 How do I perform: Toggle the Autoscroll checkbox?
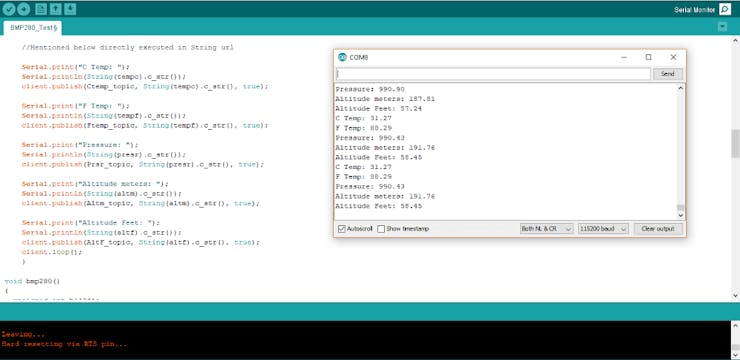pyautogui.click(x=342, y=229)
